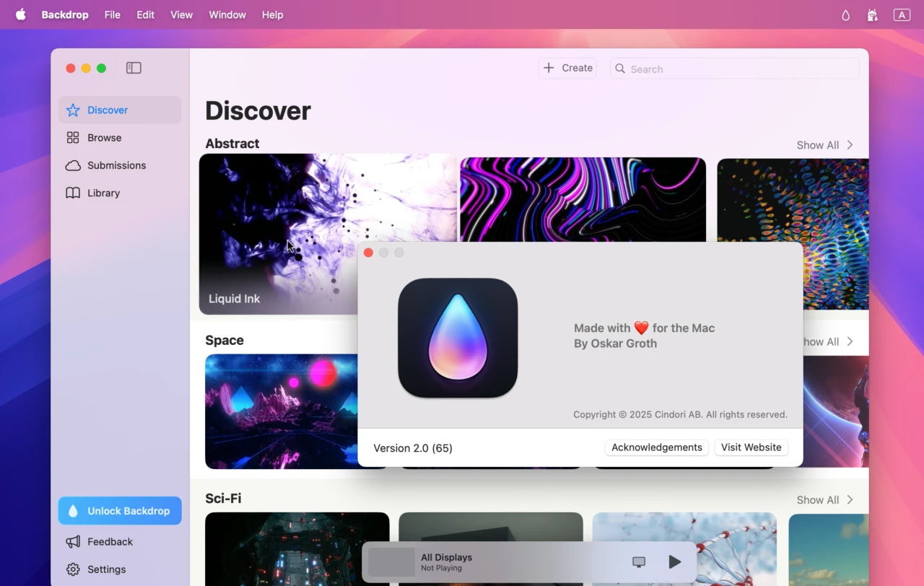The height and width of the screenshot is (586, 924).
Task: Open Acknowledgements from the about dialog
Action: tap(656, 447)
